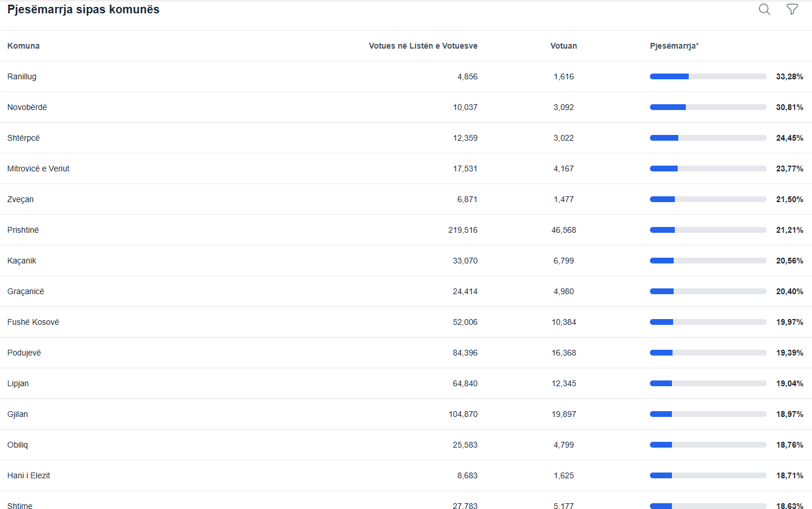This screenshot has width=812, height=509.
Task: Click the Obiliq turnout progress bar
Action: coord(708,445)
